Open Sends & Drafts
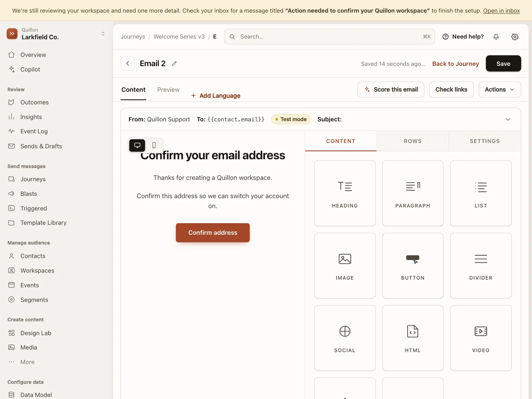Viewport: 532px width, 399px height. pos(41,146)
